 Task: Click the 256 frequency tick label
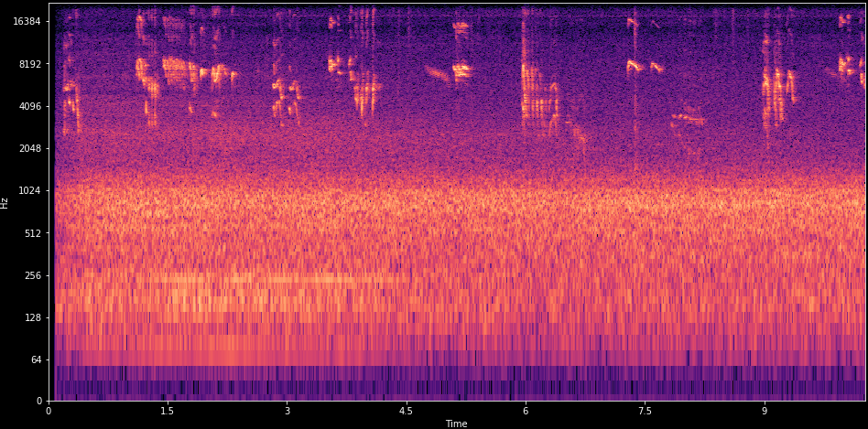point(32,275)
